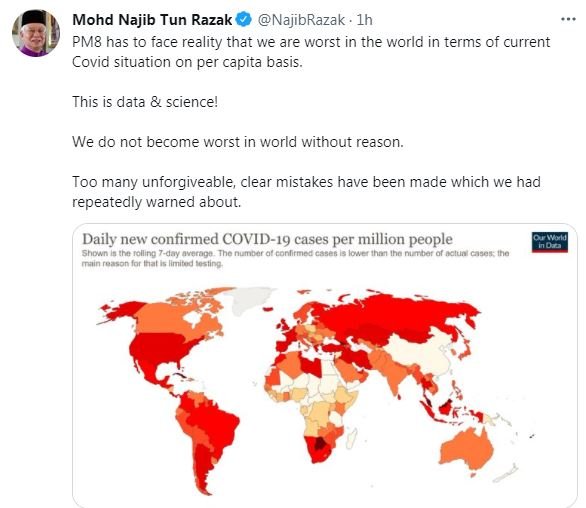This screenshot has width=586, height=508.
Task: Click the tweet text about PM8 facing reality
Action: pyautogui.click(x=311, y=52)
